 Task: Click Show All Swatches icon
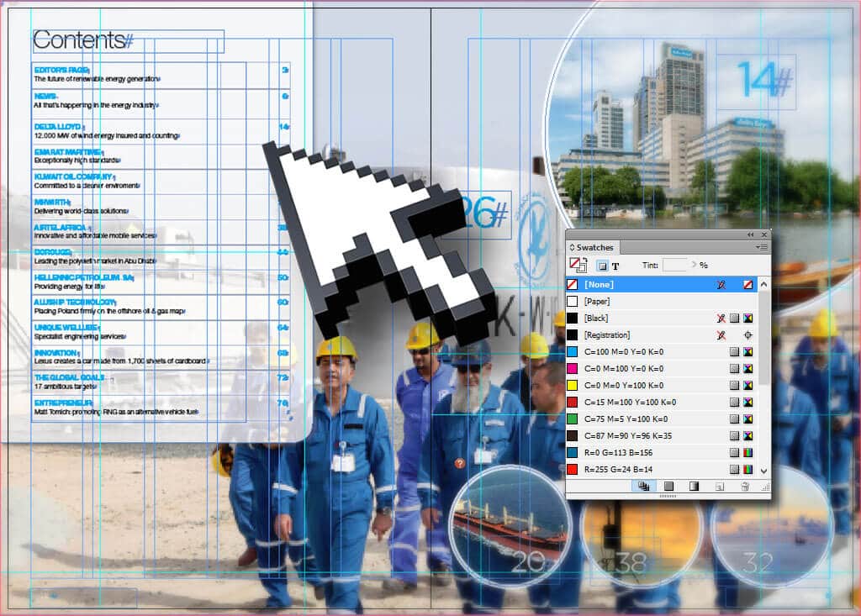(643, 486)
